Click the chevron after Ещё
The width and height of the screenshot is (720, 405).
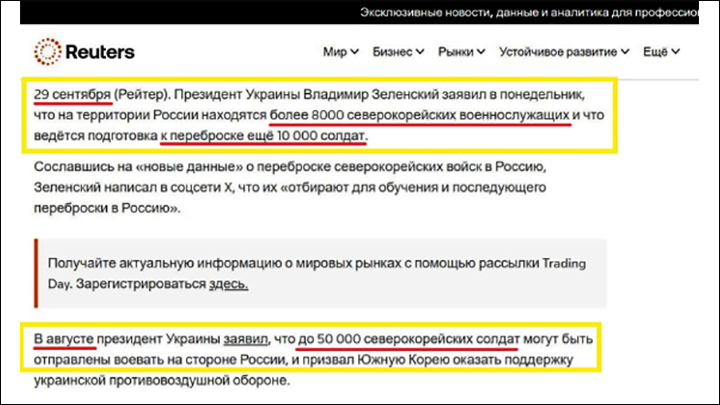coord(675,52)
